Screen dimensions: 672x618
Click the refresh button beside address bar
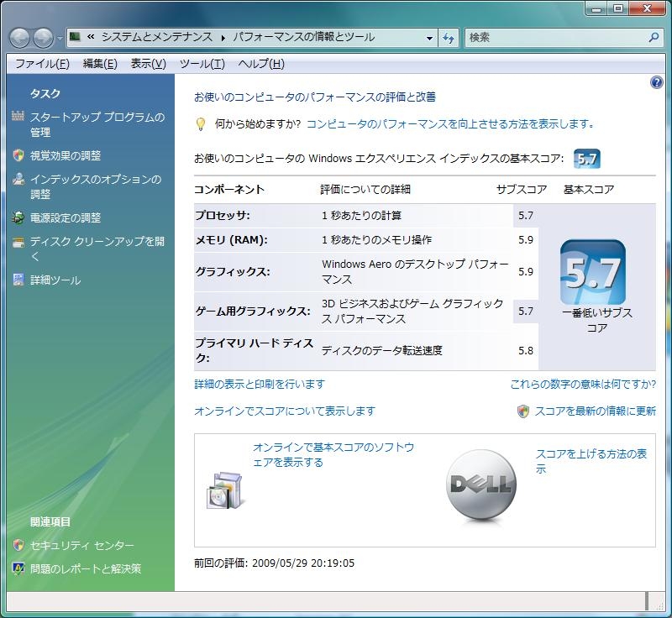point(449,38)
